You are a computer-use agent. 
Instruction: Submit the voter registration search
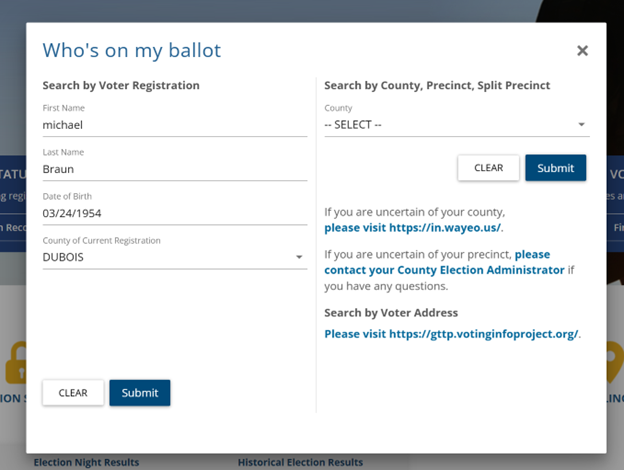140,393
